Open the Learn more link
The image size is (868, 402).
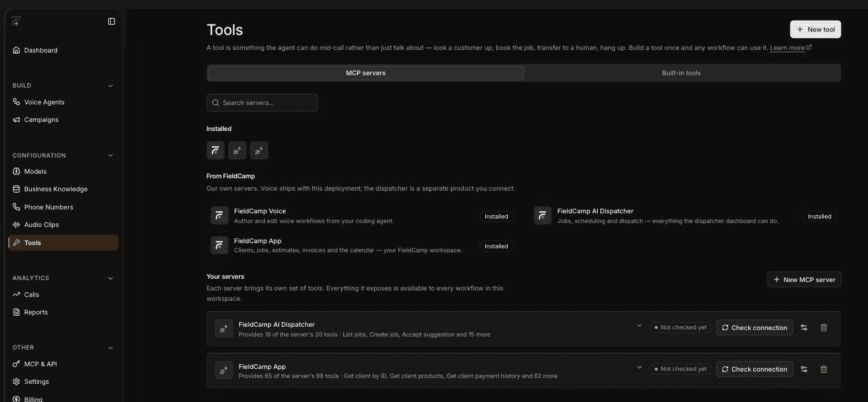790,48
